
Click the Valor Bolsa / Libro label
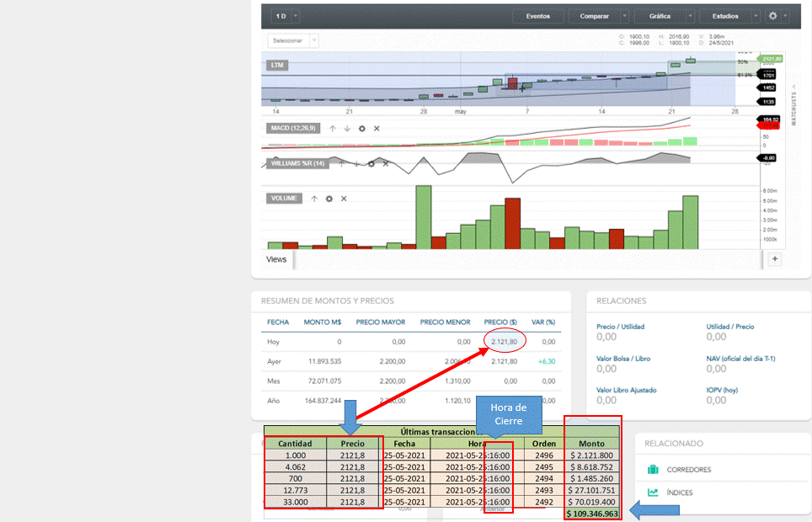coord(623,359)
